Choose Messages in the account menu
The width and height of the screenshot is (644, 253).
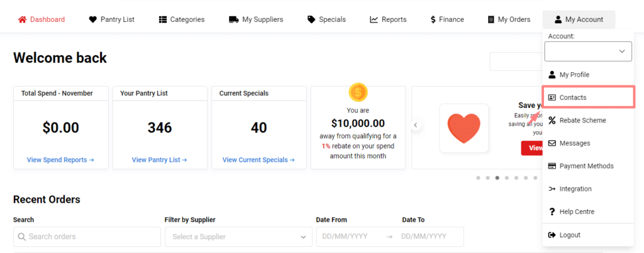pos(574,143)
